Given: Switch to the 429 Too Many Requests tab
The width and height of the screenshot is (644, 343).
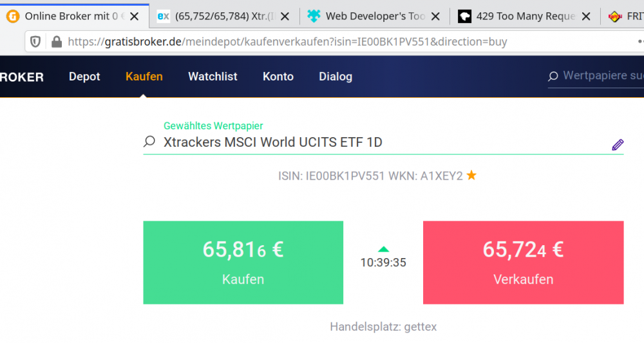Looking at the screenshot, I should coord(526,17).
